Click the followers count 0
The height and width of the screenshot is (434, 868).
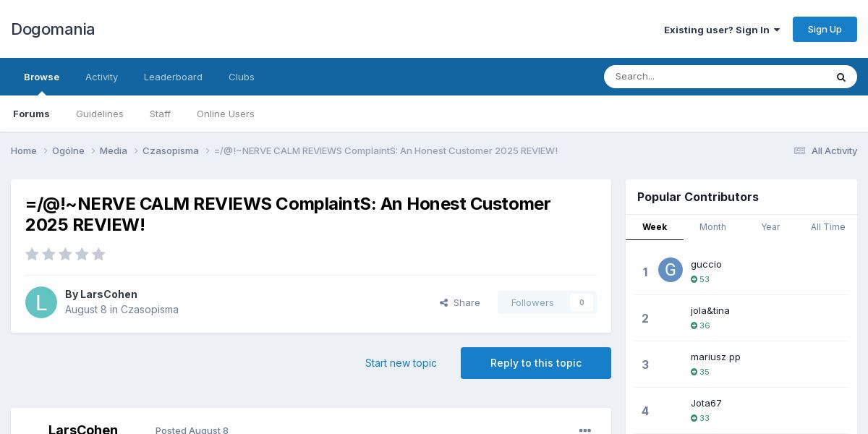(582, 302)
